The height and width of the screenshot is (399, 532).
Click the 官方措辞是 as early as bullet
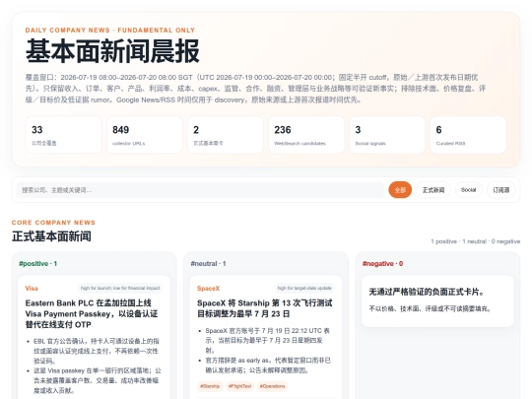pos(268,366)
